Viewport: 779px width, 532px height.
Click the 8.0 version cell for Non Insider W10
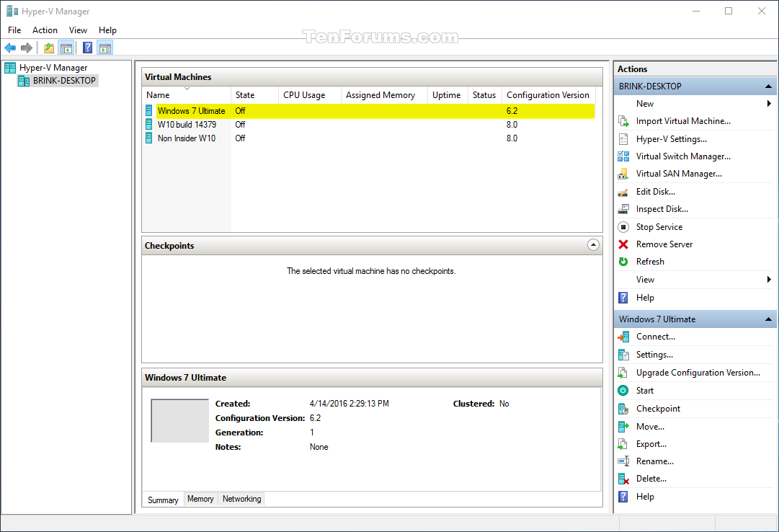click(x=512, y=138)
